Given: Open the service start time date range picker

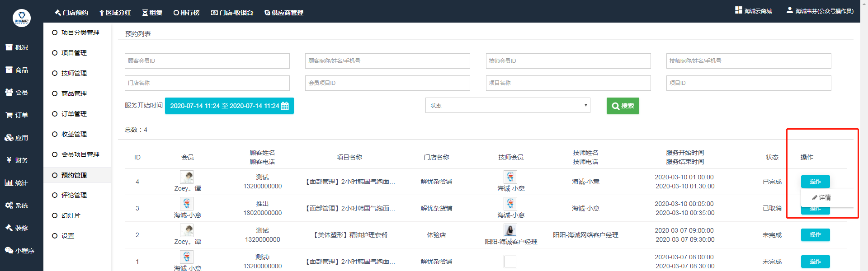Looking at the screenshot, I should (x=229, y=106).
